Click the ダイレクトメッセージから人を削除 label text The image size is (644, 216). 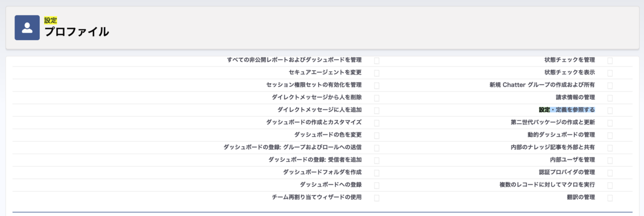click(x=317, y=97)
